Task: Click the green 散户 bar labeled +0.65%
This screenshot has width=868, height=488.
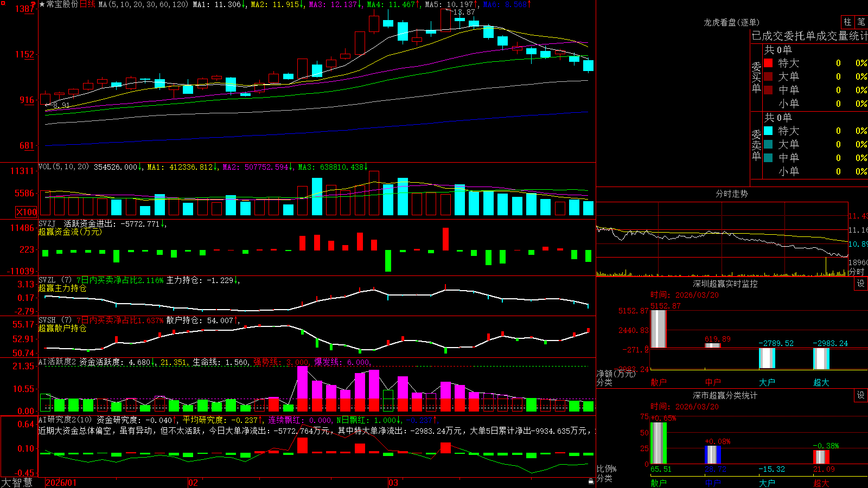Action: (x=658, y=443)
